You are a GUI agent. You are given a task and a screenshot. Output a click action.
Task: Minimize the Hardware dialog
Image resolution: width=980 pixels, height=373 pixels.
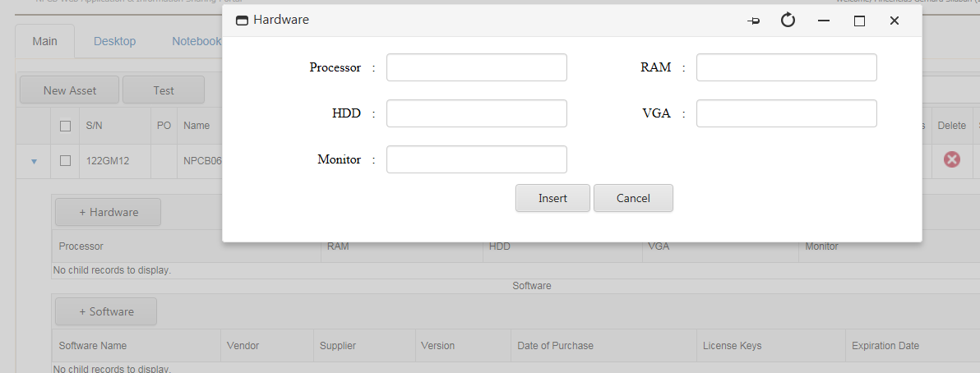[824, 21]
